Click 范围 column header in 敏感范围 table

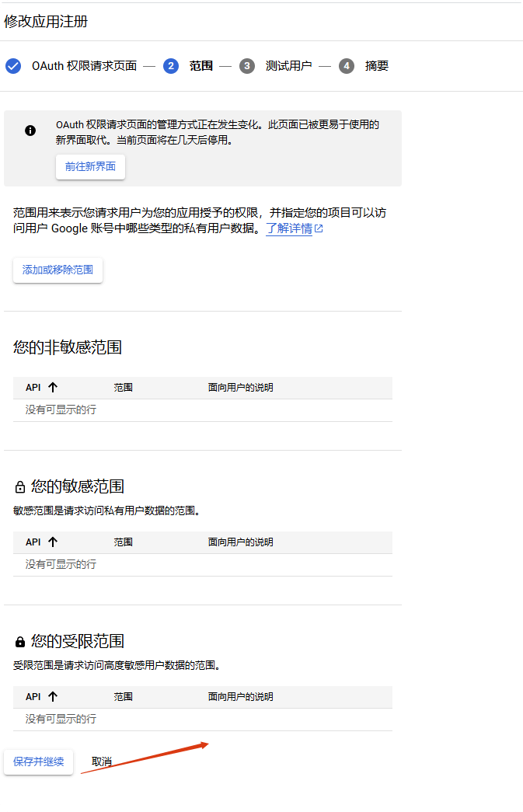124,542
